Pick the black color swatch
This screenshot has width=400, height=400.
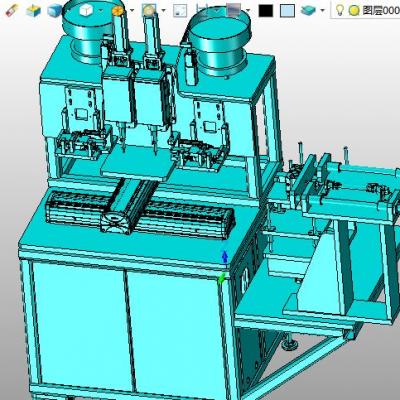[x=266, y=11]
